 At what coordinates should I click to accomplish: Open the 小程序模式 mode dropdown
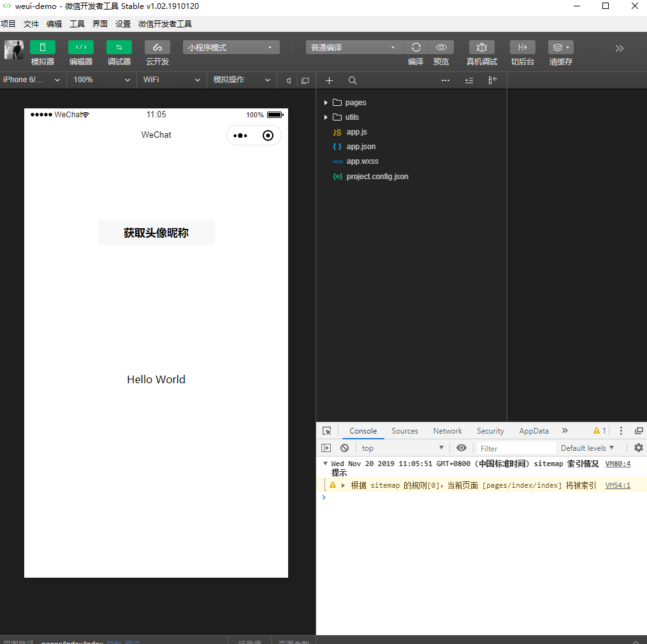(231, 47)
